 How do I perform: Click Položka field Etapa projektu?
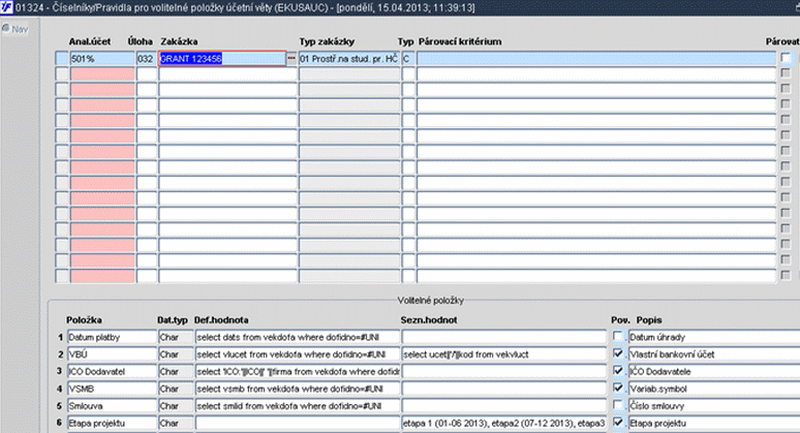[112, 423]
